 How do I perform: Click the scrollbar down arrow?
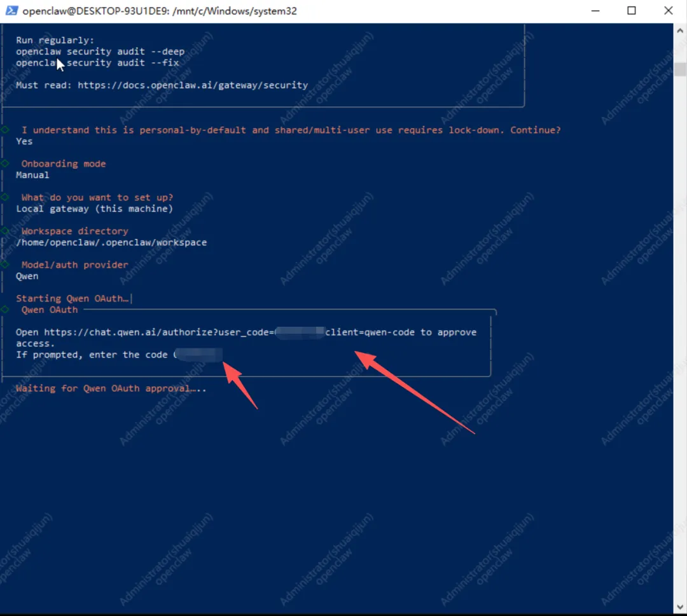click(680, 607)
